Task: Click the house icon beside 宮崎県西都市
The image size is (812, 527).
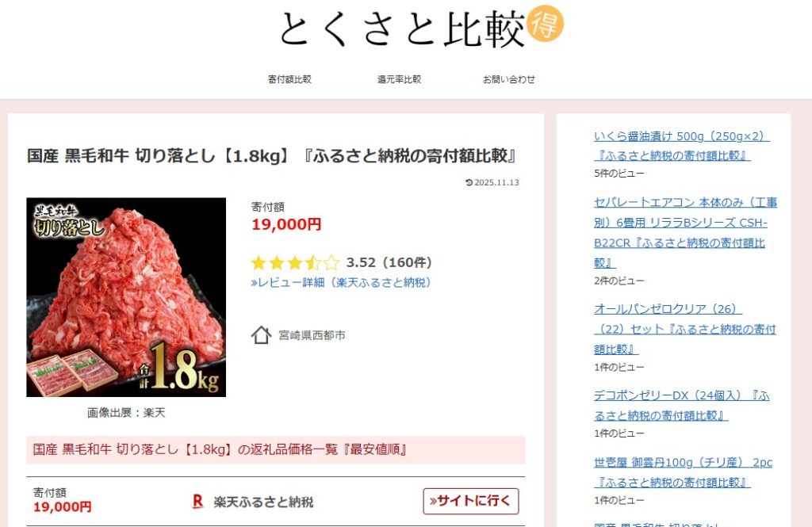Action: (x=261, y=335)
